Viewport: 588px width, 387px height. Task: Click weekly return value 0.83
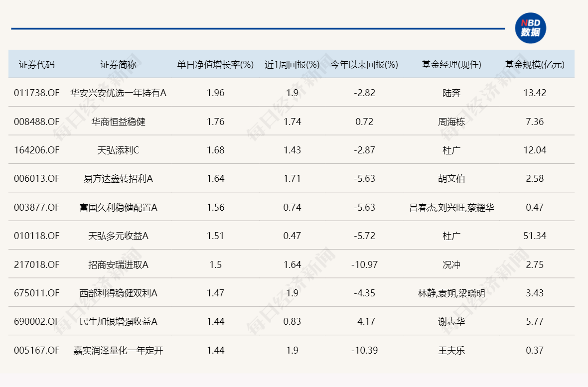click(x=292, y=321)
